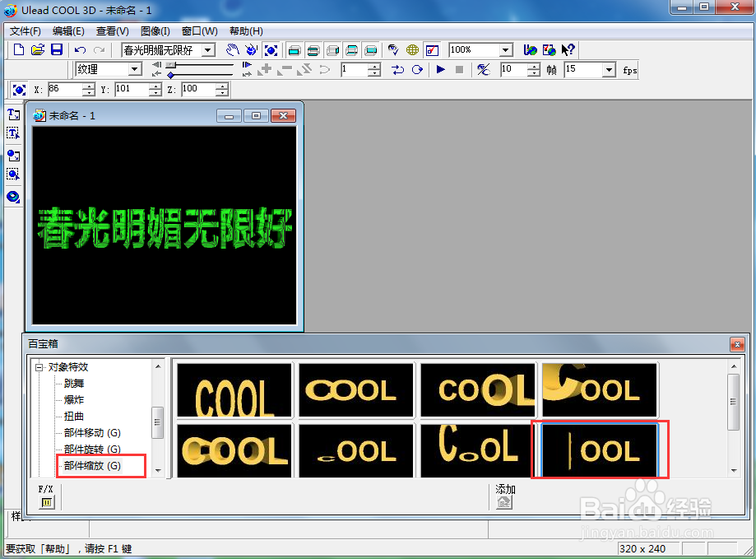756x559 pixels.
Task: Save the project with the floppy icon
Action: 57,49
